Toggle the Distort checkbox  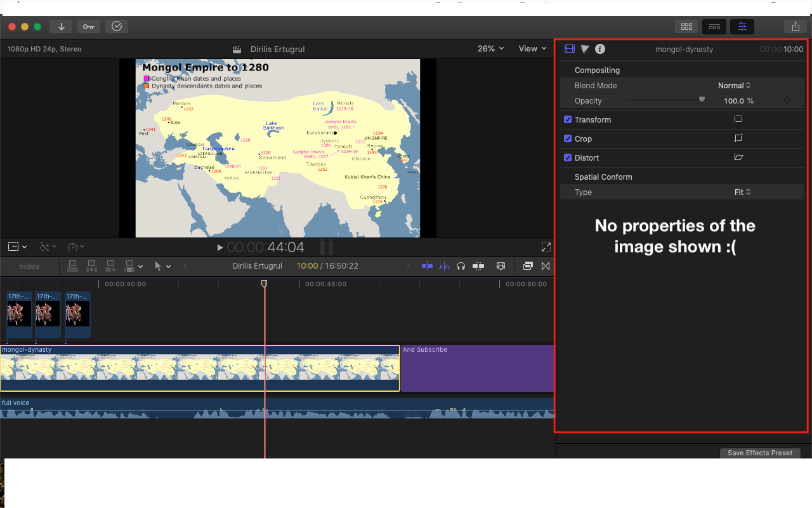coord(568,157)
